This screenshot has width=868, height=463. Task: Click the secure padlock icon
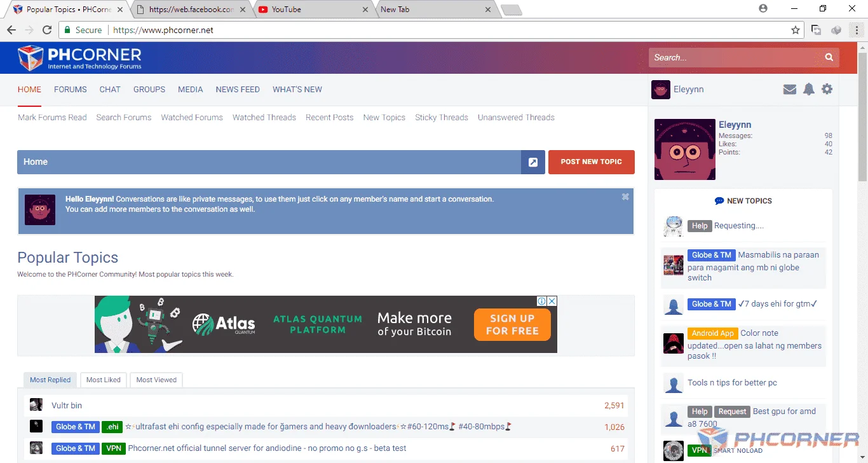pyautogui.click(x=67, y=30)
